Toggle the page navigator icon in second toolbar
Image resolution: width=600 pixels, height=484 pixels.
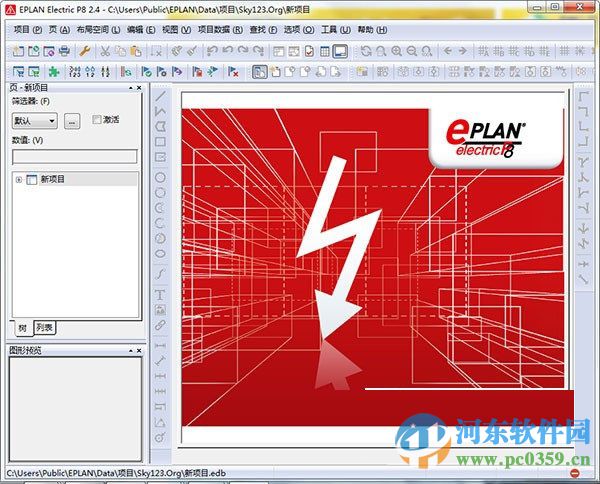coord(259,72)
